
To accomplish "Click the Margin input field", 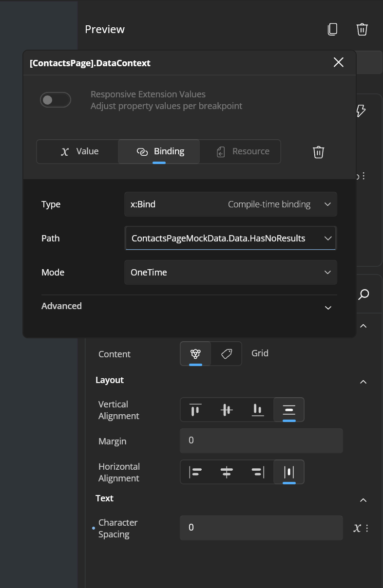I will (x=261, y=441).
